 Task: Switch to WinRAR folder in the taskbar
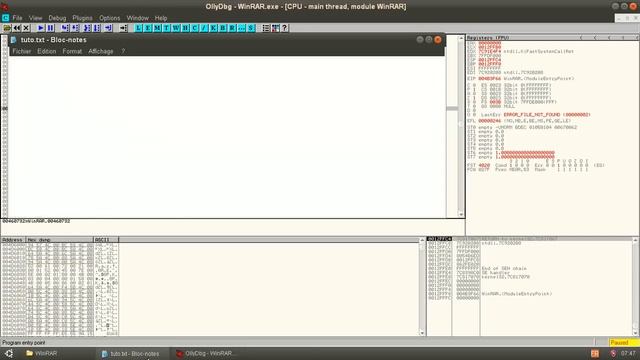pos(42,353)
